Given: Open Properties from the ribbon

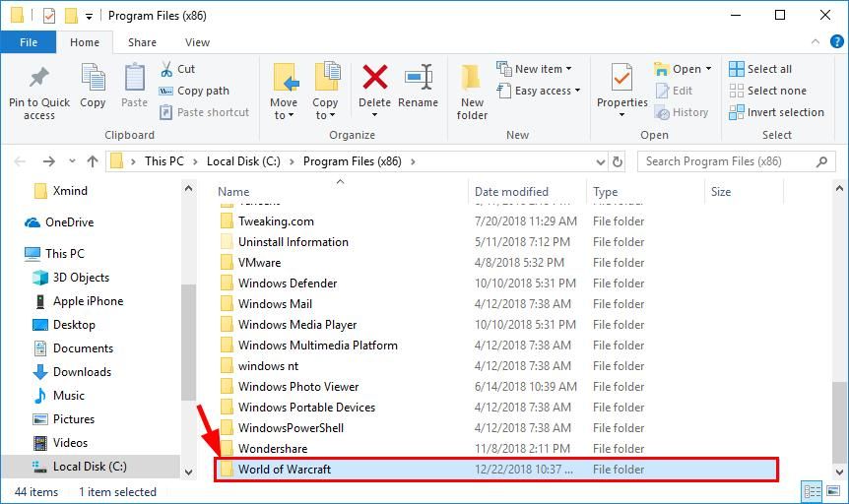Looking at the screenshot, I should (621, 84).
